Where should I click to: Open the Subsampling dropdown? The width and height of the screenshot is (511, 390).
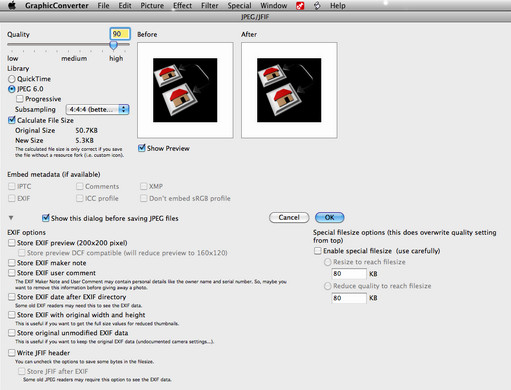coord(97,109)
